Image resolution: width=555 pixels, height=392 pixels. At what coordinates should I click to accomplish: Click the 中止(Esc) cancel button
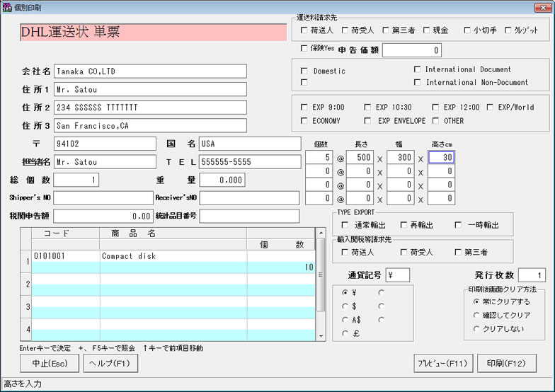pos(50,363)
